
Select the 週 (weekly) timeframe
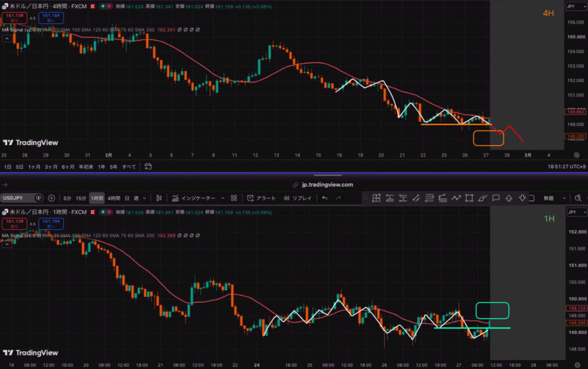click(136, 198)
